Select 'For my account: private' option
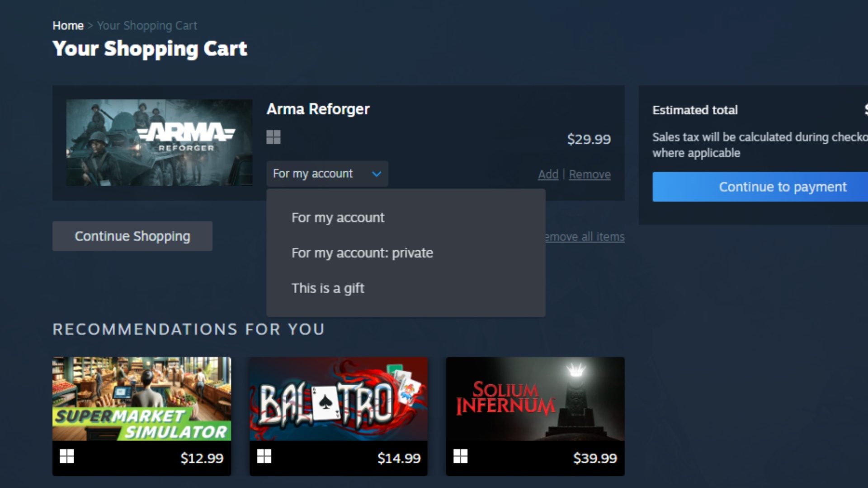 pyautogui.click(x=363, y=253)
